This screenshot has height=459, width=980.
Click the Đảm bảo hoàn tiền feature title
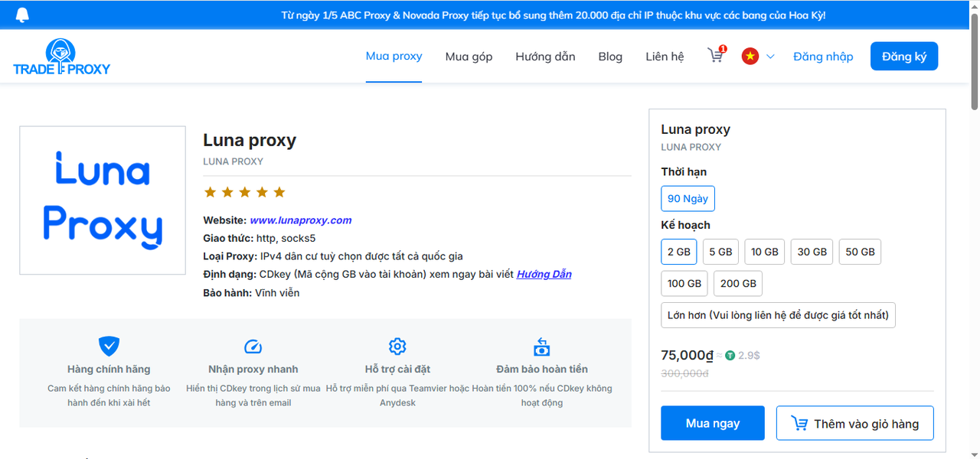click(542, 369)
